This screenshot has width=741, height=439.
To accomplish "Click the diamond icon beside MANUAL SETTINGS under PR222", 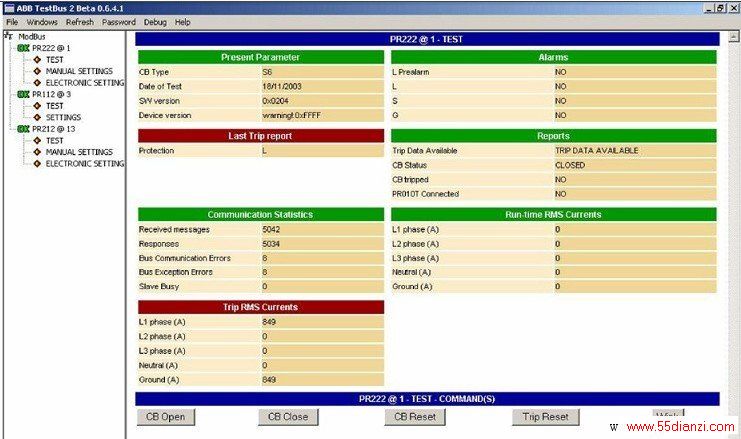I will (x=37, y=71).
